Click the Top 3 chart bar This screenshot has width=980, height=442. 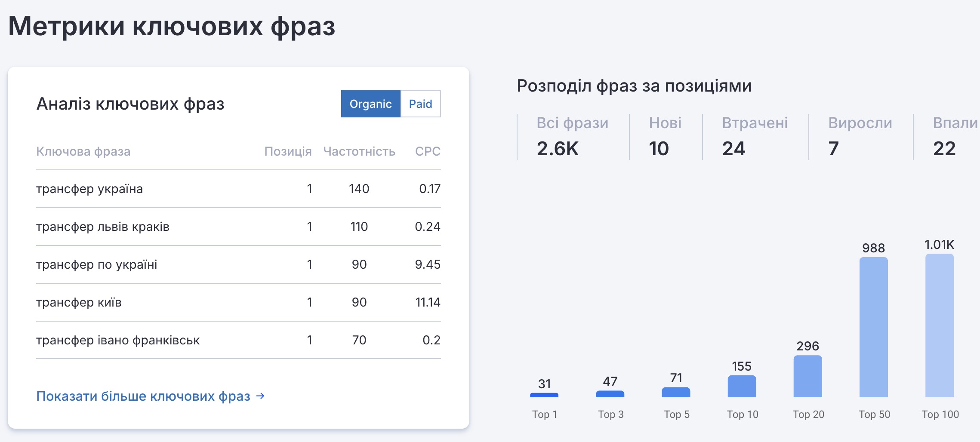point(610,393)
